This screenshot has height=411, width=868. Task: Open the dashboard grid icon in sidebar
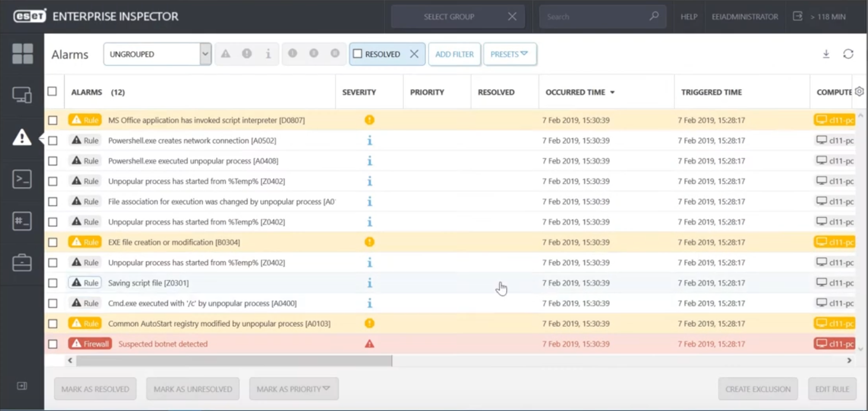pyautogui.click(x=22, y=54)
